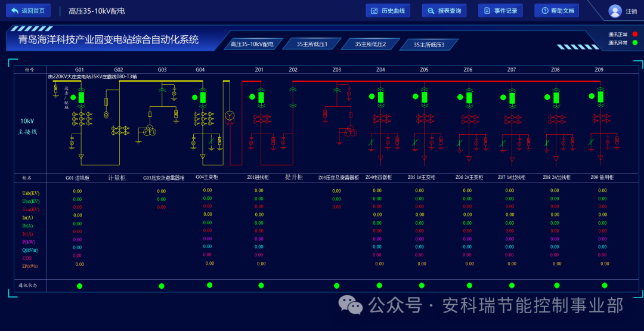Click the Z04 breaker symbol
Viewport: 644px width, 331px height.
pos(380,97)
